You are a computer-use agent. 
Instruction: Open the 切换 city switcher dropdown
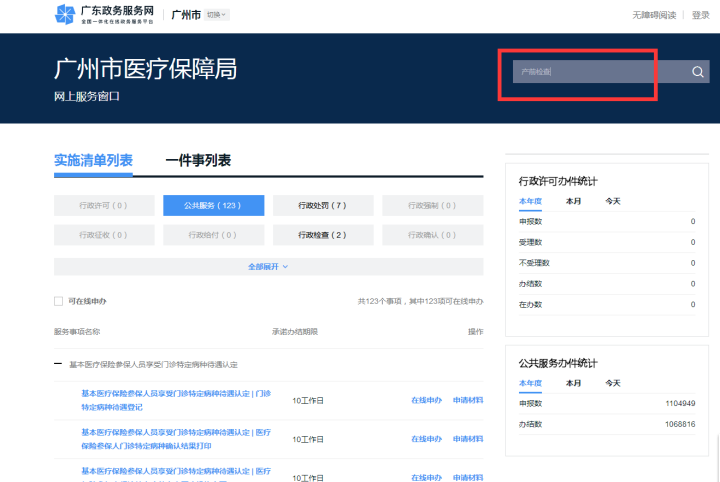tap(217, 15)
